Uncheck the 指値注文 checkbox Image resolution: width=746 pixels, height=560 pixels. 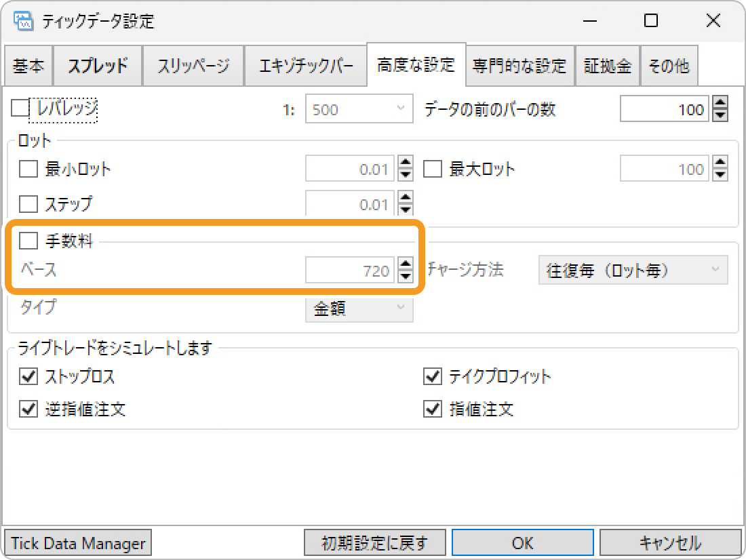click(x=433, y=409)
